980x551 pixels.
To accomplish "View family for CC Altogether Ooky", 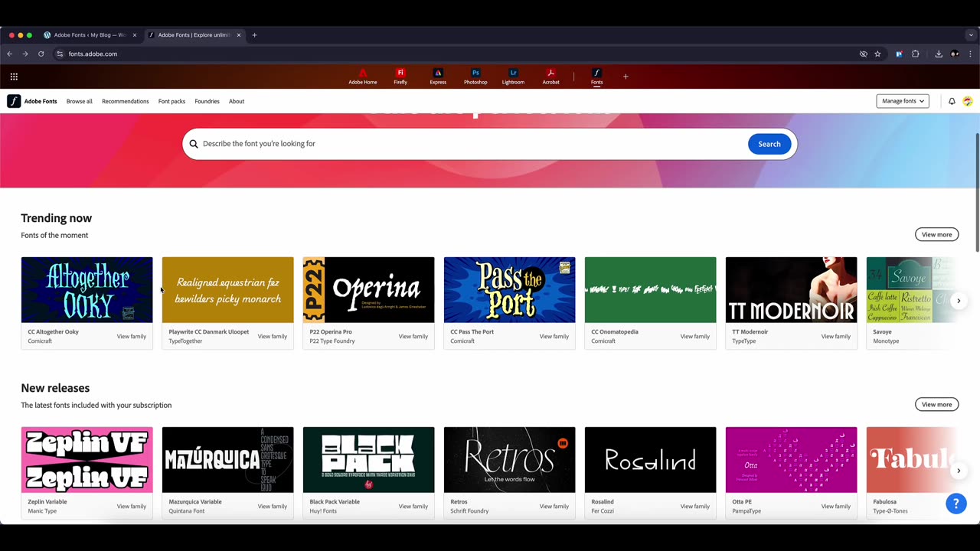I will click(x=132, y=337).
